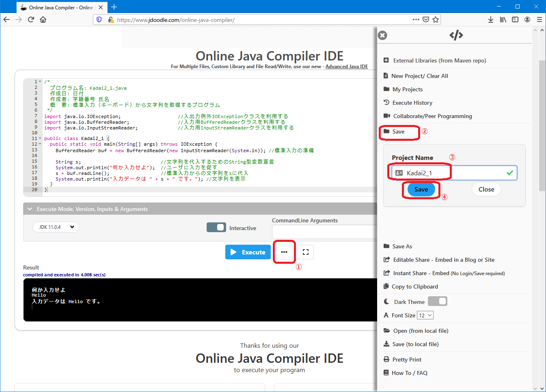Fold the class block at line 11
This screenshot has width=546, height=392.
pyautogui.click(x=40, y=138)
